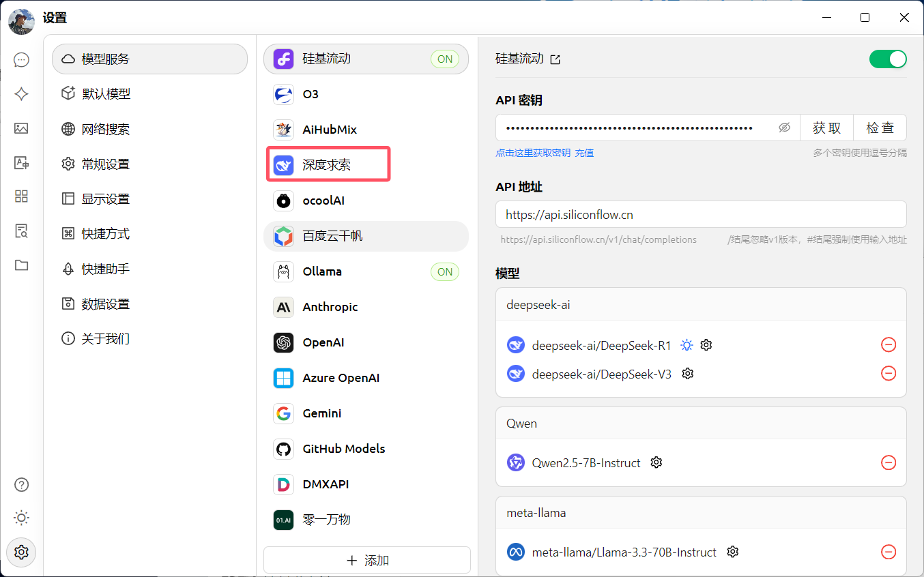The image size is (924, 577).
Task: Click the deepseek-ai/DeepSeek-V3 model name
Action: pos(602,374)
